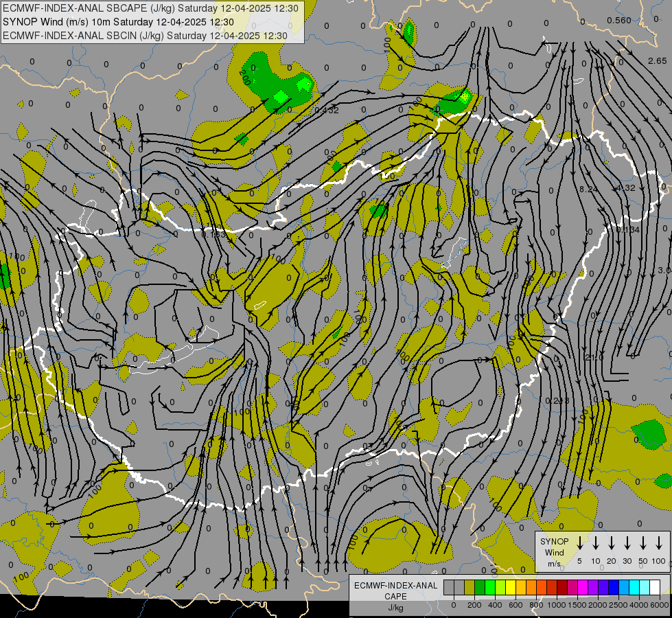Click the 6000 tick label on the CAPE scale
This screenshot has height=618, width=672.
(x=660, y=605)
